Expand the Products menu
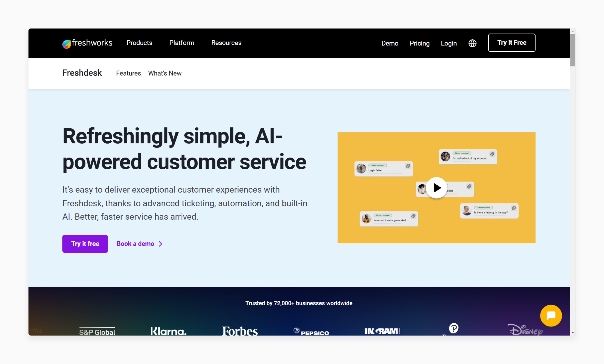Viewport: 604px width, 364px height. pos(139,43)
